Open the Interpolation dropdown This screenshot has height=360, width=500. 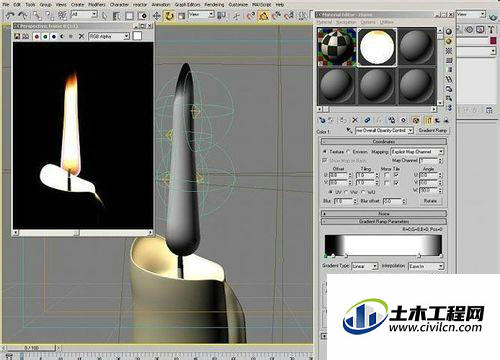426,266
